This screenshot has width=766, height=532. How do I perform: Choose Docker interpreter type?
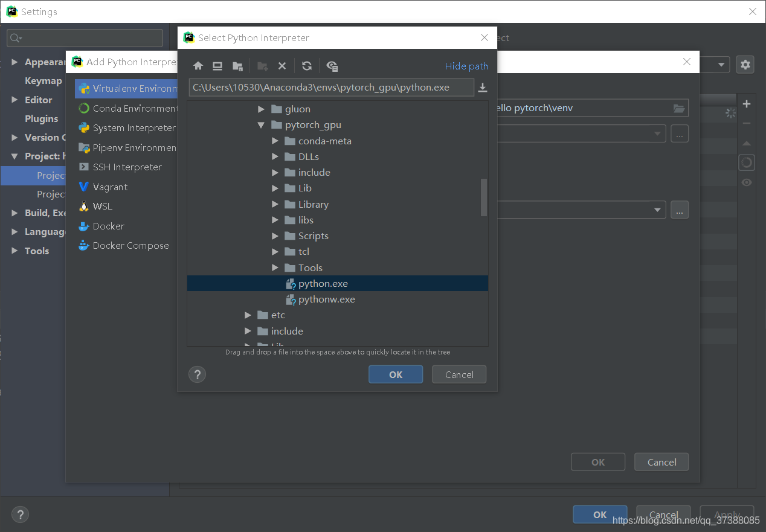point(126,226)
